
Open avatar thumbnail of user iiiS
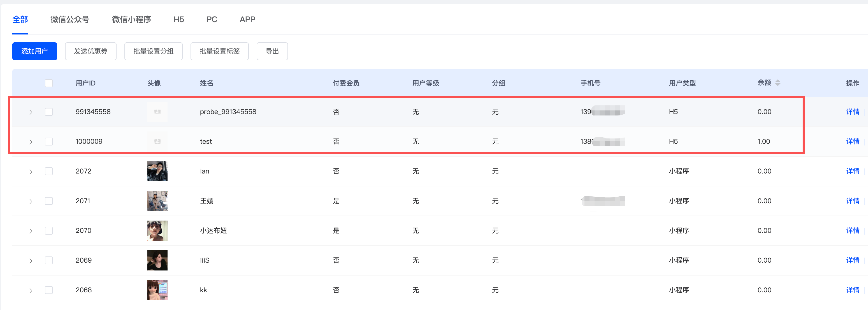157,260
